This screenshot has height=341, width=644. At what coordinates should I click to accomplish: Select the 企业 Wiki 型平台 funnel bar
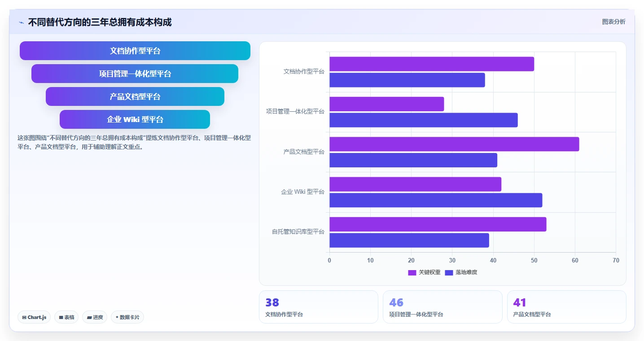click(135, 119)
